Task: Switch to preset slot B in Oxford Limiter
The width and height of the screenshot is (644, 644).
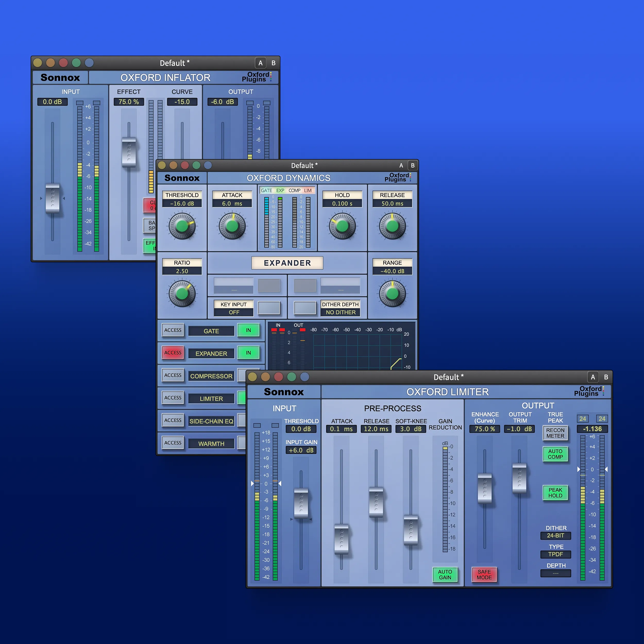Action: pos(606,377)
